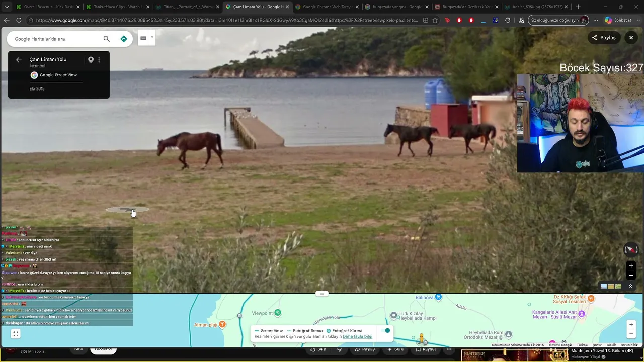Switch to the Google Chrome Web Tarayıcı tab
This screenshot has height=362, width=644.
click(327, 7)
